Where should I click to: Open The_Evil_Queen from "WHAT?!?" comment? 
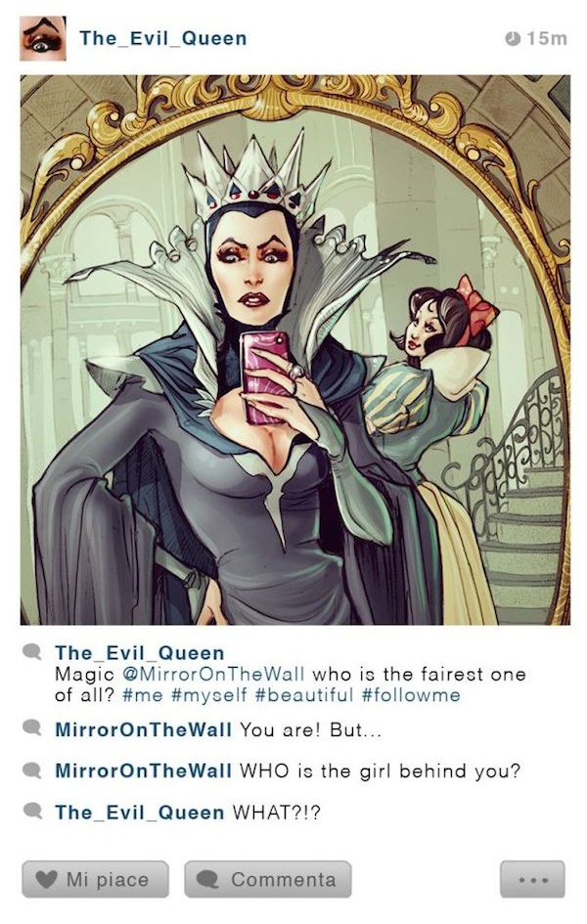[x=140, y=813]
